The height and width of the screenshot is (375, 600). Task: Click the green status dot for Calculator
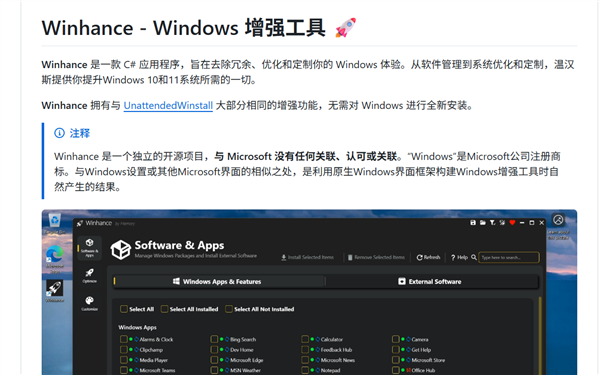[312, 339]
